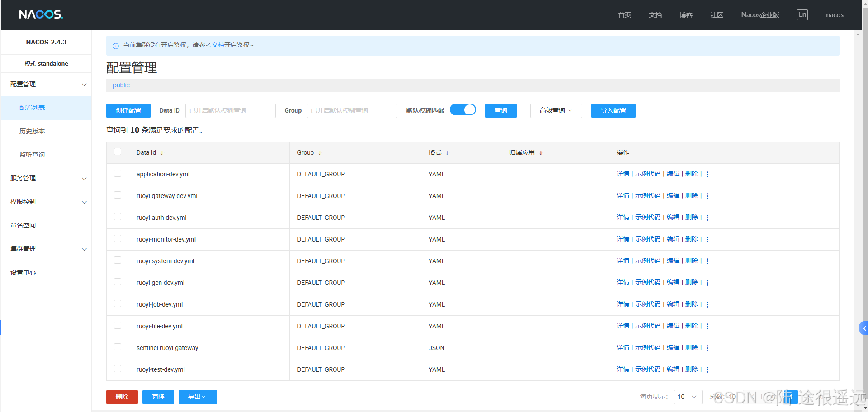Open 详情 for application-dev.yml
This screenshot has height=412, width=868.
[623, 174]
